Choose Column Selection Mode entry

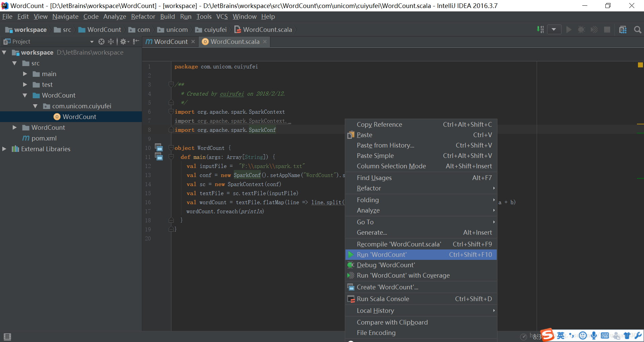pos(421,166)
